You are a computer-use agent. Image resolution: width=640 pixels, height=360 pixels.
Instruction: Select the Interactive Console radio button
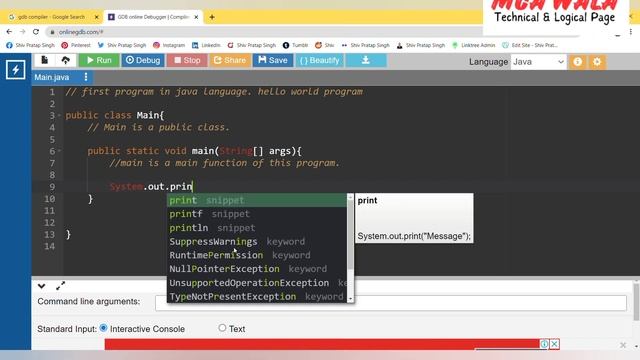(x=103, y=328)
